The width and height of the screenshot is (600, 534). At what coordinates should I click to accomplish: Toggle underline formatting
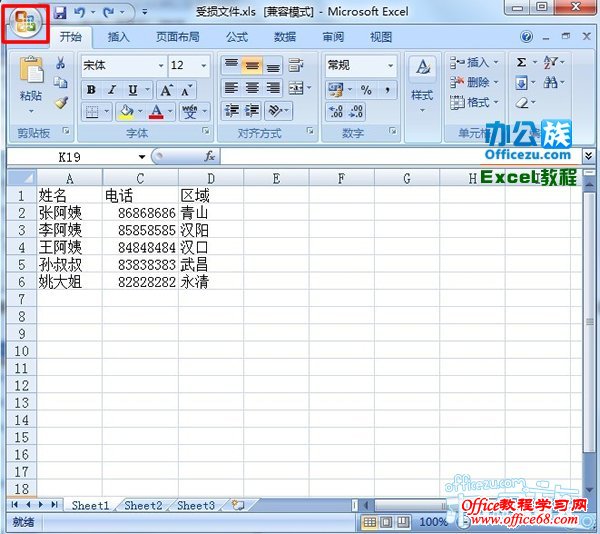click(132, 90)
